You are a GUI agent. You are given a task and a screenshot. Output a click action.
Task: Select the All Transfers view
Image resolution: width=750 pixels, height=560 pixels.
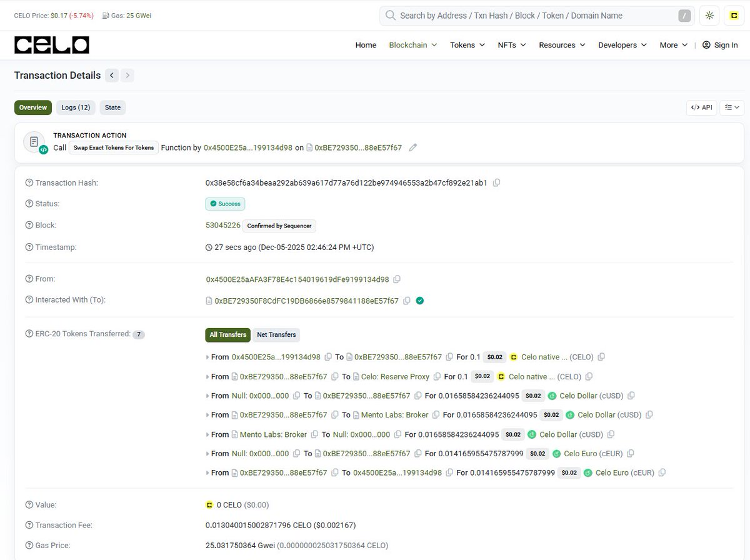(227, 334)
